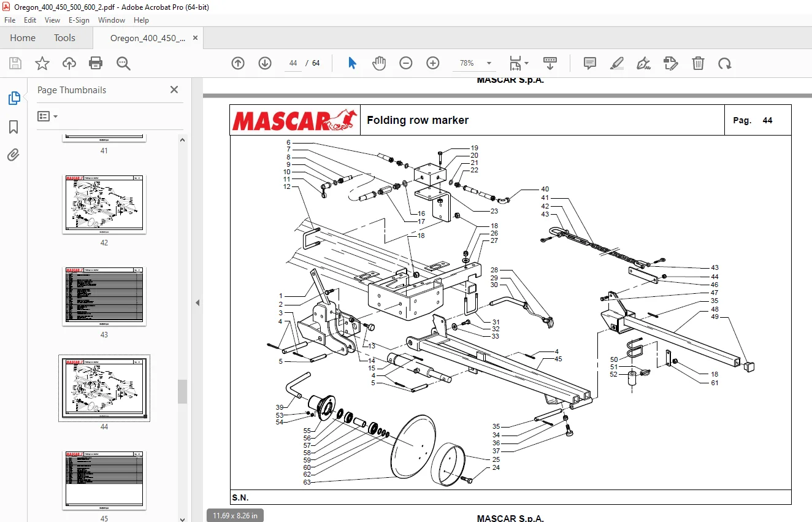Collapse the navigation pane with the arrow
This screenshot has height=522, width=812.
click(197, 303)
